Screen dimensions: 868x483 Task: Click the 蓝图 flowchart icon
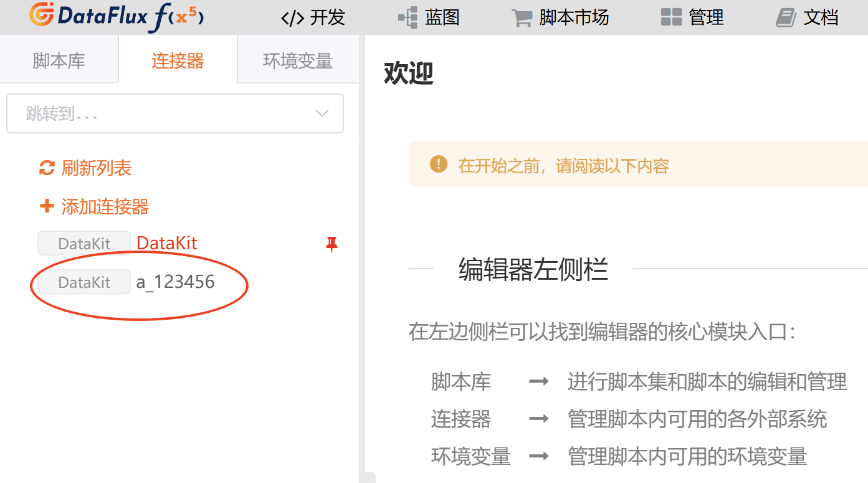pyautogui.click(x=408, y=18)
